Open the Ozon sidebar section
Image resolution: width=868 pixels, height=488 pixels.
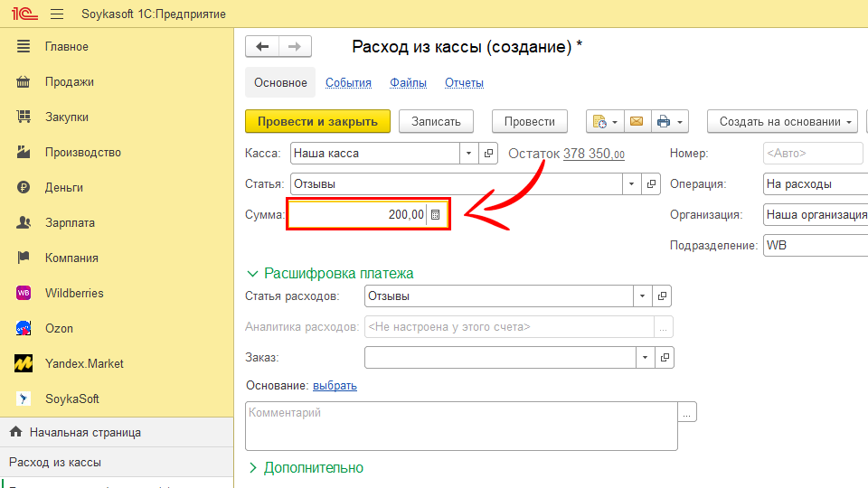click(59, 328)
